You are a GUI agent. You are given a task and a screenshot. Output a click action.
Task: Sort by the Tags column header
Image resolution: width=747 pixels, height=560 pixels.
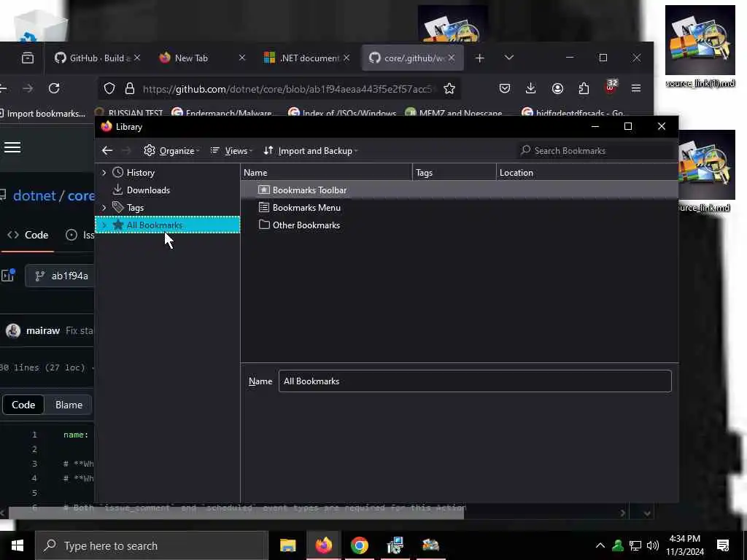454,172
